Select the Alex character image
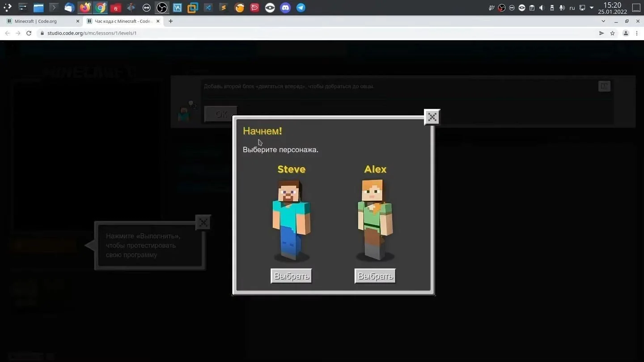The image size is (644, 362). tap(375, 220)
